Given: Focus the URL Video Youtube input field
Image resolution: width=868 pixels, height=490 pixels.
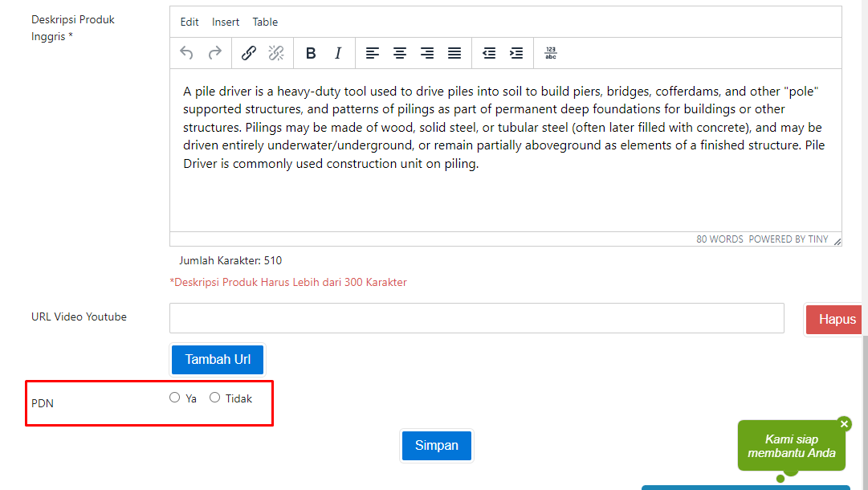Looking at the screenshot, I should point(477,318).
